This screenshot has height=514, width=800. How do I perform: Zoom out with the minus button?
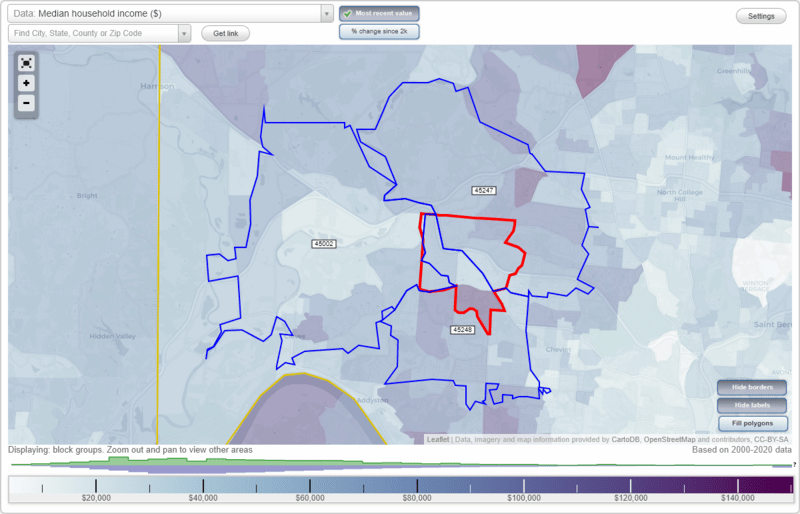[x=26, y=103]
